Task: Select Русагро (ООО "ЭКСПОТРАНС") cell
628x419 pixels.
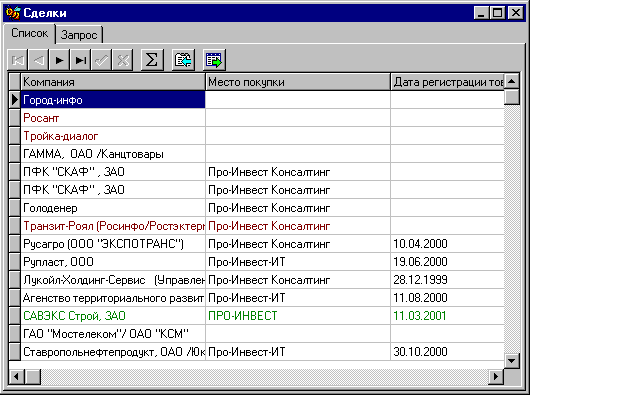Action: pos(113,244)
